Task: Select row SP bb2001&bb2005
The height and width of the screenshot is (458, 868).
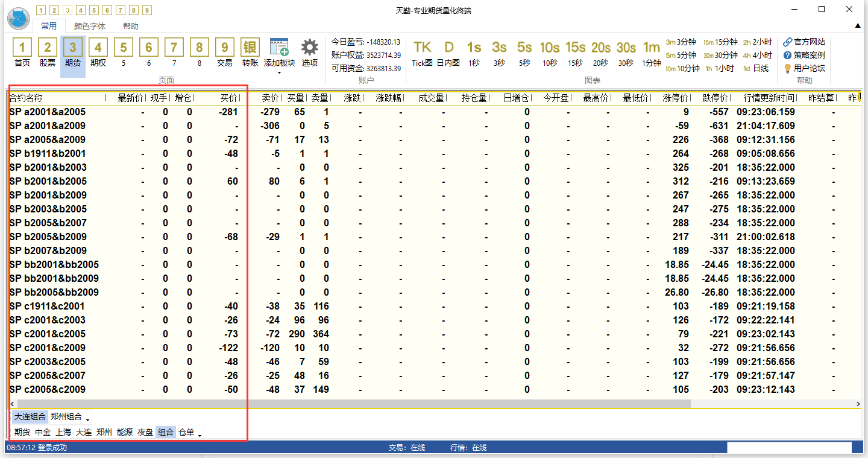Action: (x=435, y=264)
